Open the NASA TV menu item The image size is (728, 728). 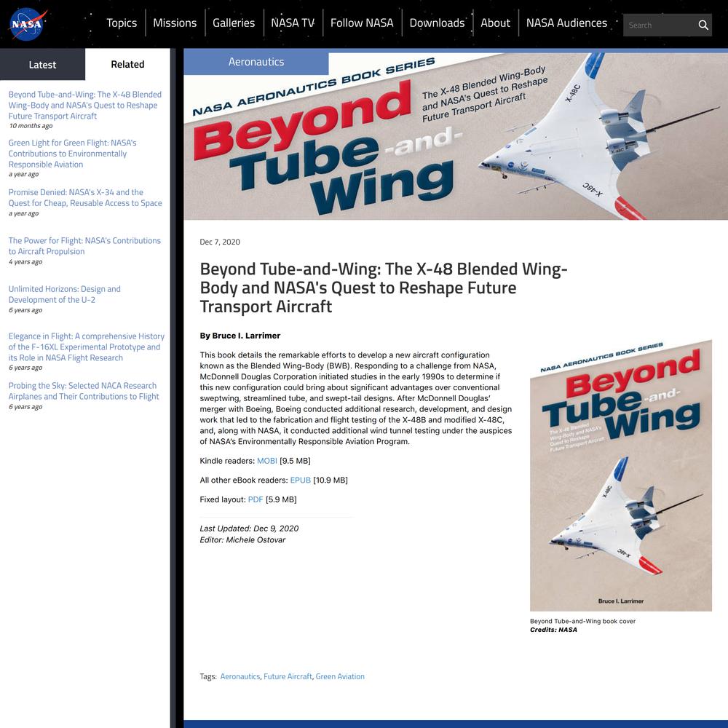tap(293, 23)
